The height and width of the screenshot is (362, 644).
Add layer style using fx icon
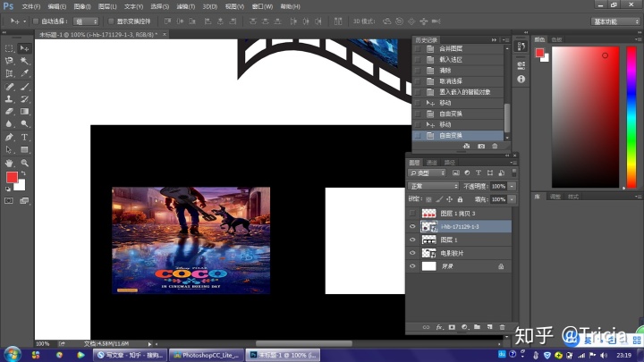[x=439, y=327]
